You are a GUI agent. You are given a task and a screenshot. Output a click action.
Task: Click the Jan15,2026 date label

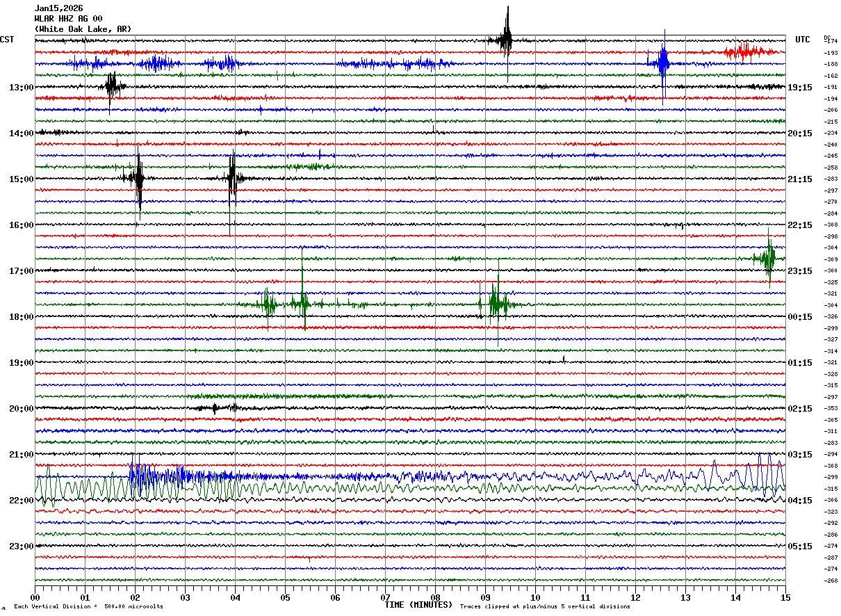pyautogui.click(x=58, y=8)
